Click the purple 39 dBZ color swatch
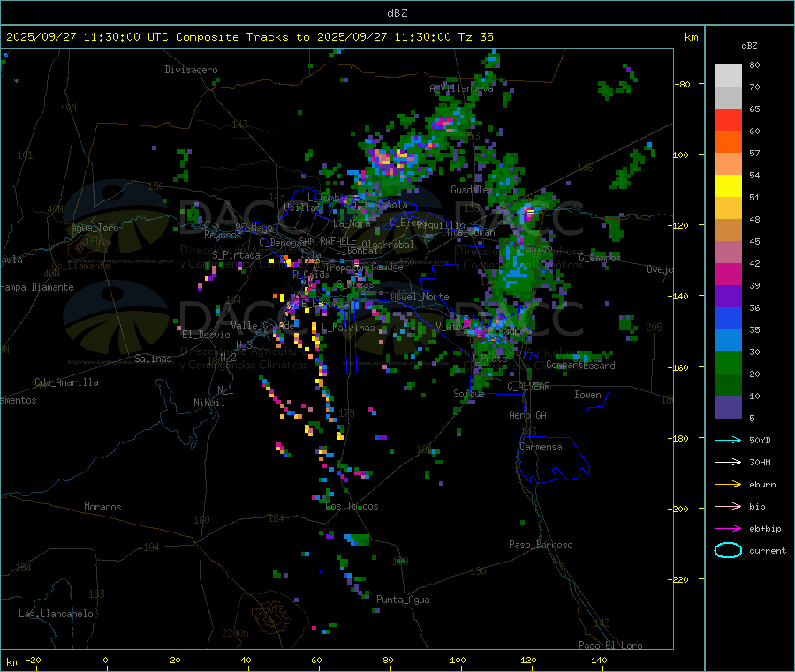Screen dimensions: 795x672 click(x=728, y=296)
